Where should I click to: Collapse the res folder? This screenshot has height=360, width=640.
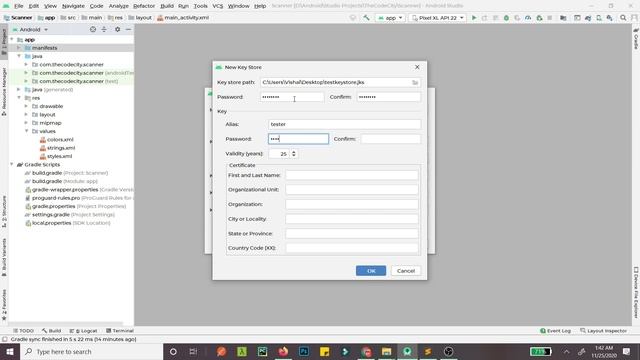pos(19,98)
